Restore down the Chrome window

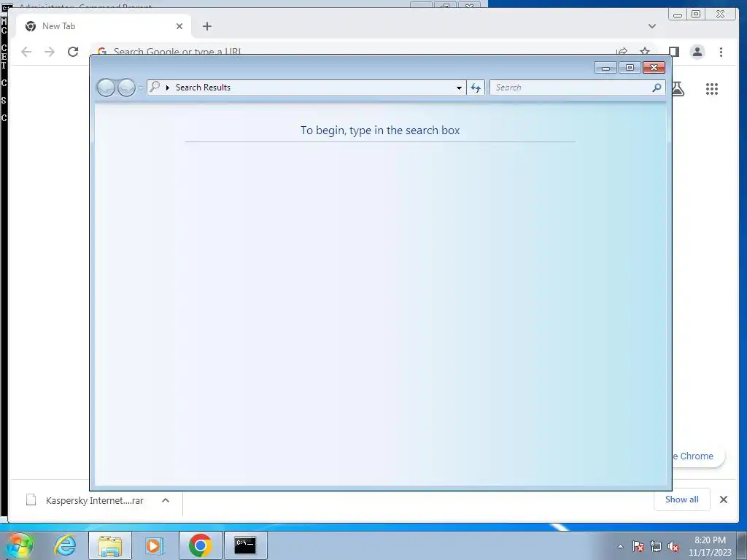coord(696,15)
